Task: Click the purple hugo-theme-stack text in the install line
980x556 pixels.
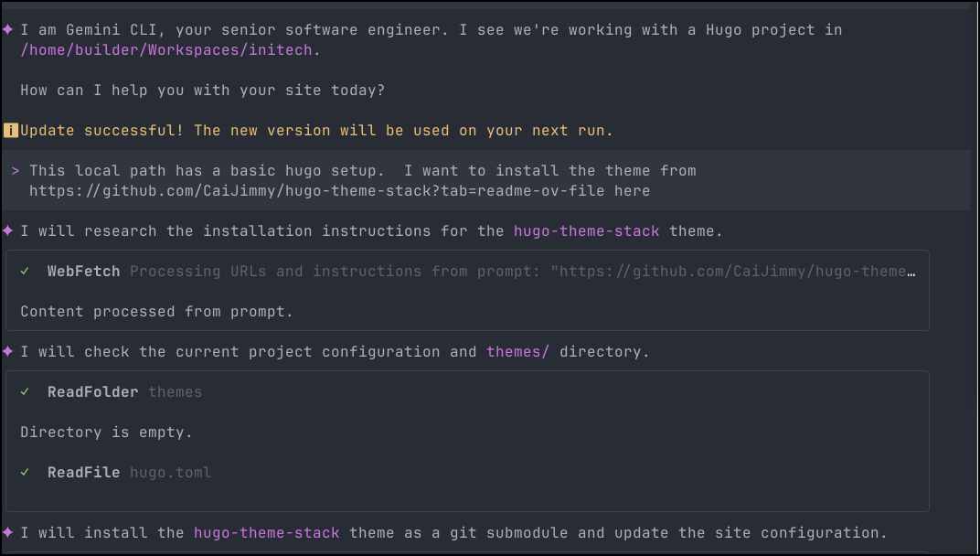Action: tap(266, 533)
